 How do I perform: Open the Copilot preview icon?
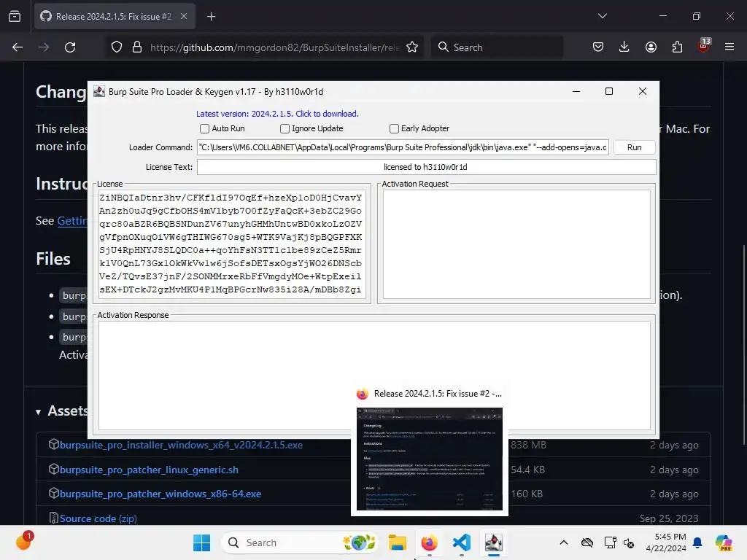tap(724, 542)
